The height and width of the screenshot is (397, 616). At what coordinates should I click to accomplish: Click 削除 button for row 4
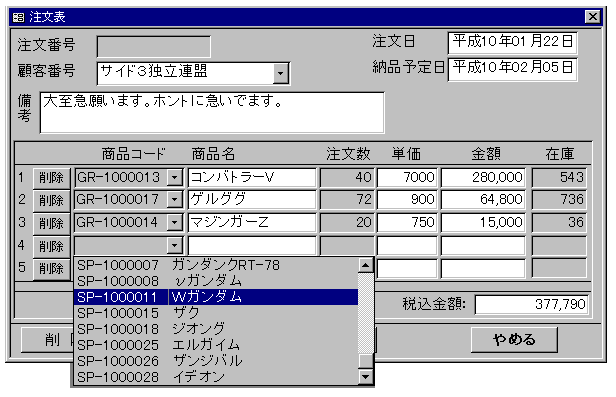(x=51, y=246)
